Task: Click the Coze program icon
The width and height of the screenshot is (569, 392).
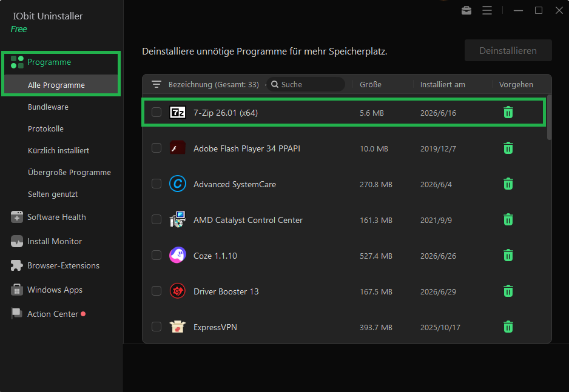Action: (x=178, y=255)
